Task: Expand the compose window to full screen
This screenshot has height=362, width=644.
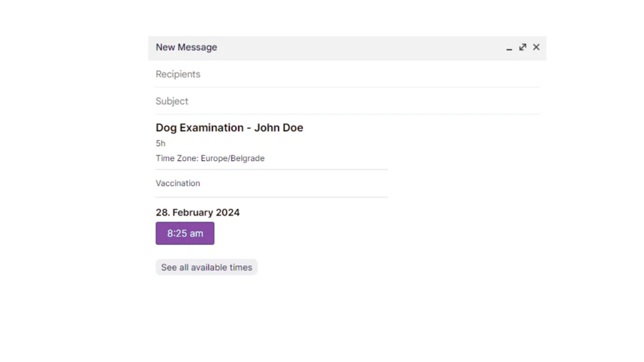Action: [x=522, y=47]
